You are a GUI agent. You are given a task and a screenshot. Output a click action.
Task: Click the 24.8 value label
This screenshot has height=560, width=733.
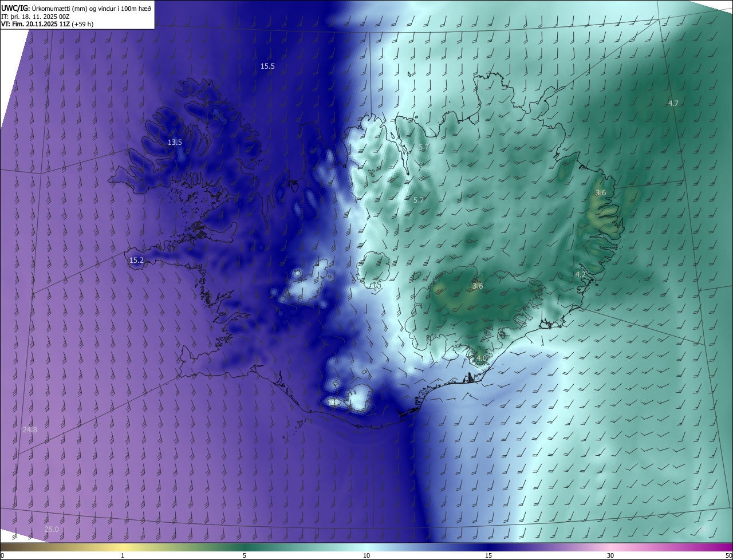pyautogui.click(x=30, y=429)
